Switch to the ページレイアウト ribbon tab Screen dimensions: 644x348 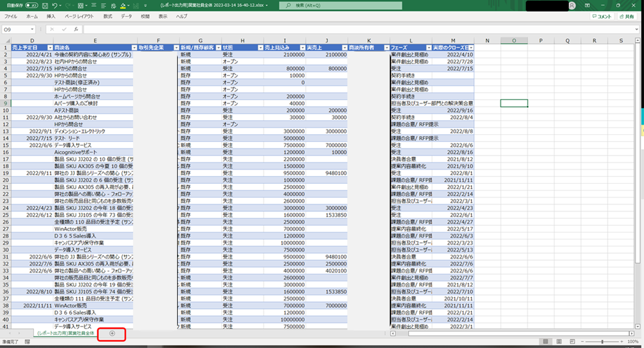(x=79, y=17)
